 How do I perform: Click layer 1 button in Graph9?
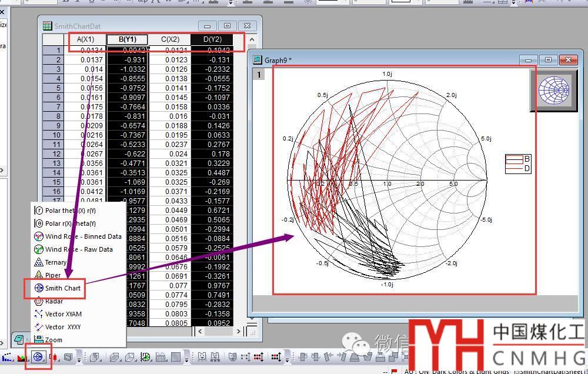(259, 75)
